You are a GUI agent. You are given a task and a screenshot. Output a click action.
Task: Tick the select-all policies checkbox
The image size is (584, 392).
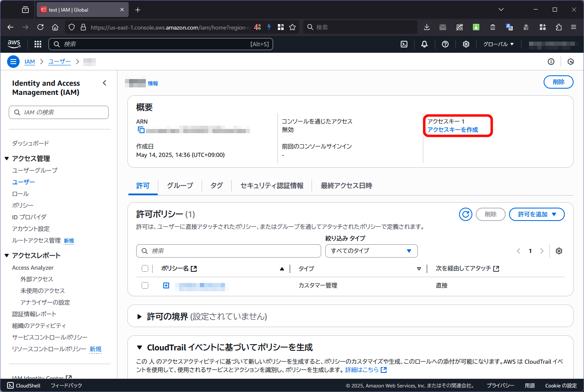click(145, 268)
